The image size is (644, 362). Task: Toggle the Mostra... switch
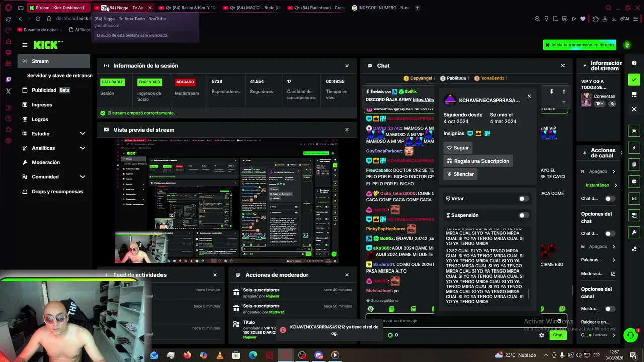point(609,309)
